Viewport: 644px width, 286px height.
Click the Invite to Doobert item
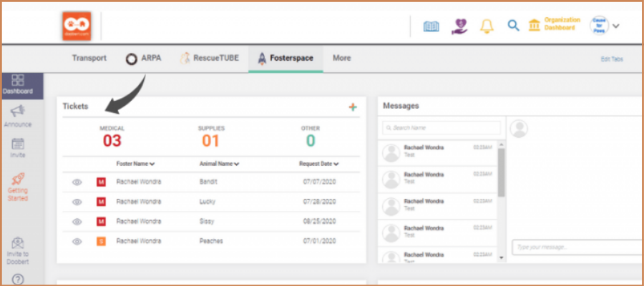(x=18, y=251)
